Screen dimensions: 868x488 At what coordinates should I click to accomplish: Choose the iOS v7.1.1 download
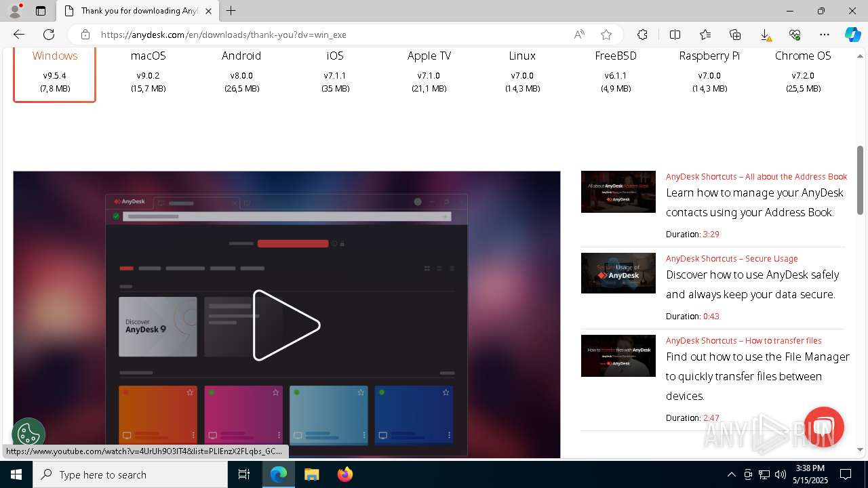(x=335, y=71)
